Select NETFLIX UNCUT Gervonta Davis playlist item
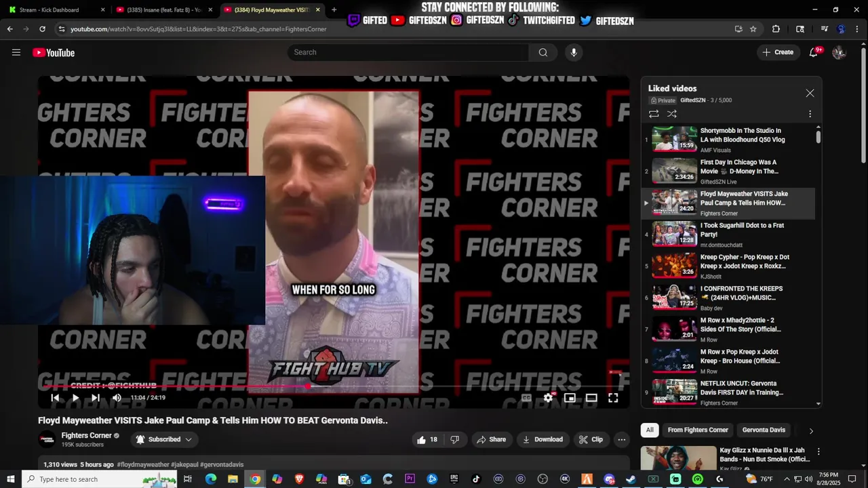This screenshot has height=488, width=868. (x=728, y=392)
